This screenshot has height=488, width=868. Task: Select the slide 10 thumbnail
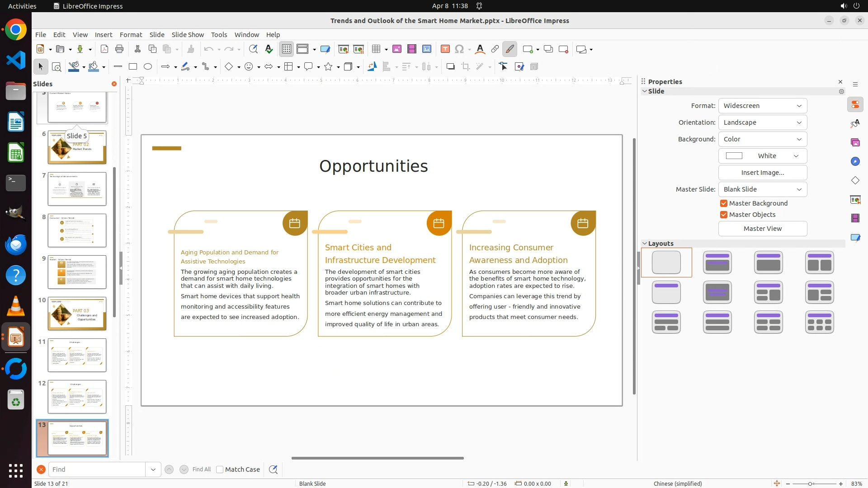pos(77,313)
